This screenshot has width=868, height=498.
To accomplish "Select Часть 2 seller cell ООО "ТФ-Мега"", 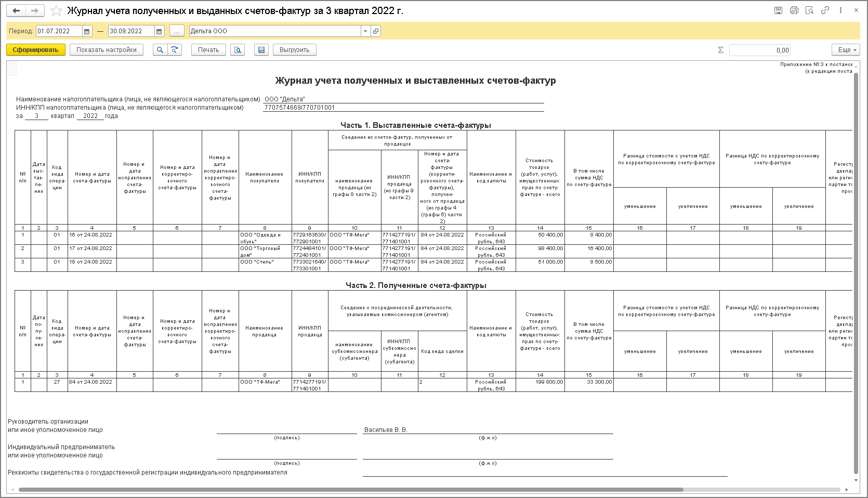I will click(x=265, y=385).
